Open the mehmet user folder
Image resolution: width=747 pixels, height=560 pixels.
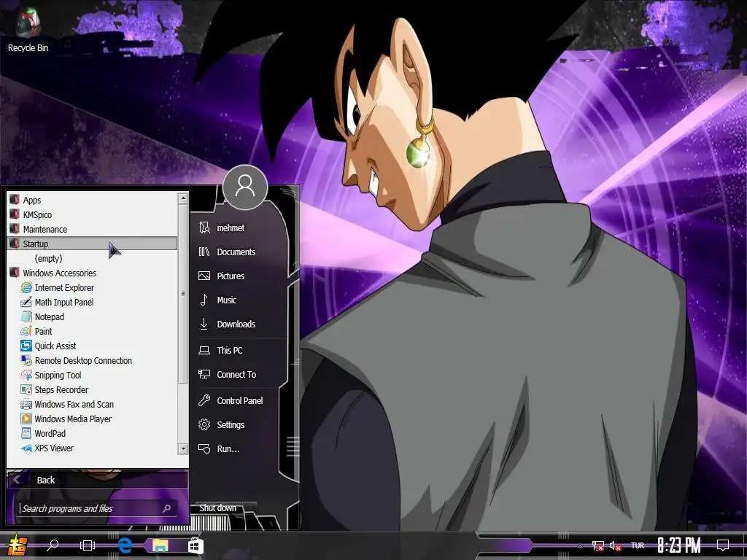(241, 227)
